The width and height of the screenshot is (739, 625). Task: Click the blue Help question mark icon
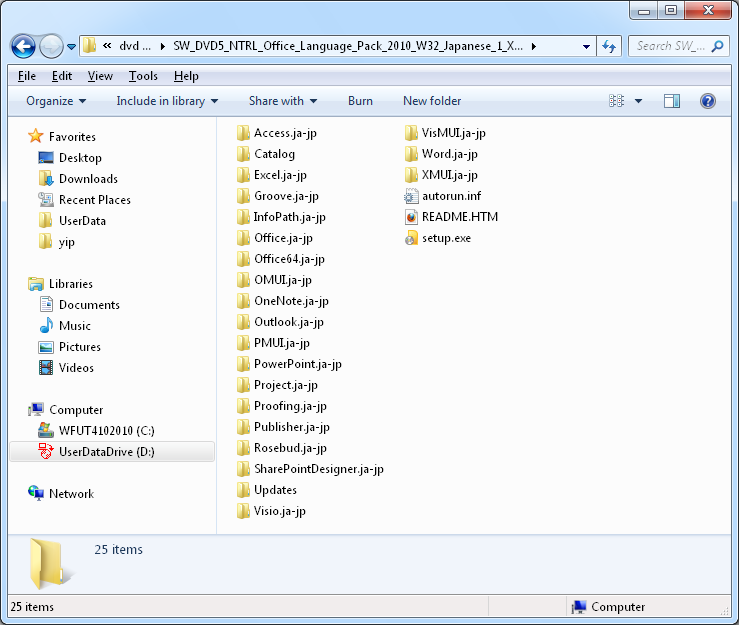pyautogui.click(x=707, y=101)
